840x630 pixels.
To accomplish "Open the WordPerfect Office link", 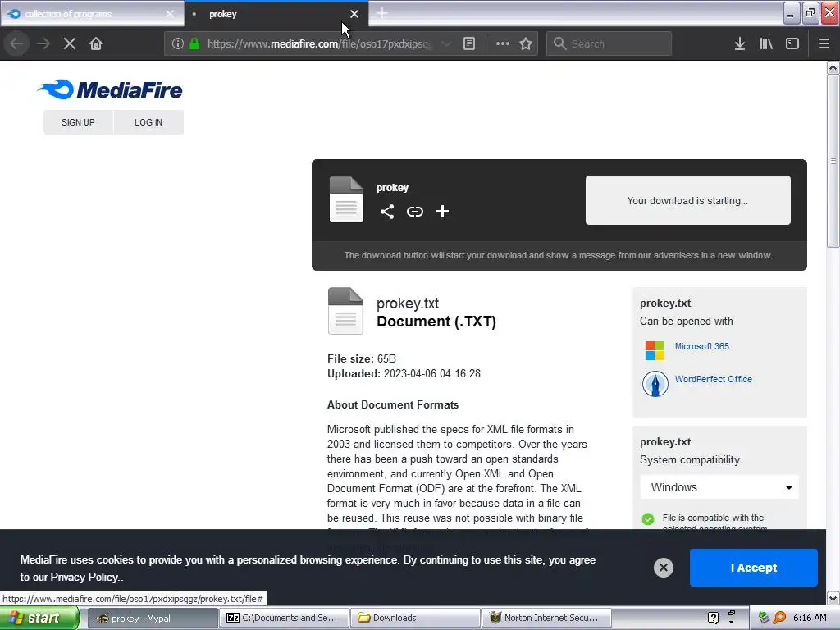I will click(x=713, y=379).
